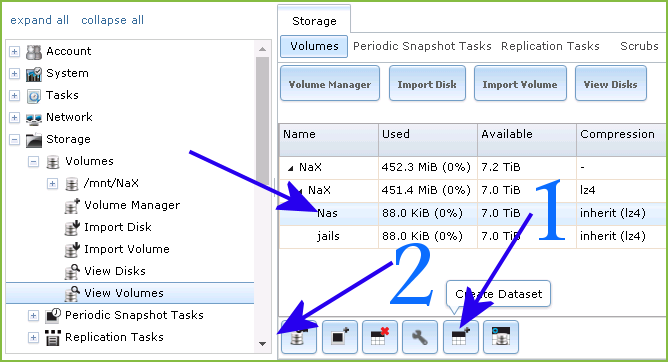668x362 pixels.
Task: Click the Network icon in sidebar
Action: (34, 118)
